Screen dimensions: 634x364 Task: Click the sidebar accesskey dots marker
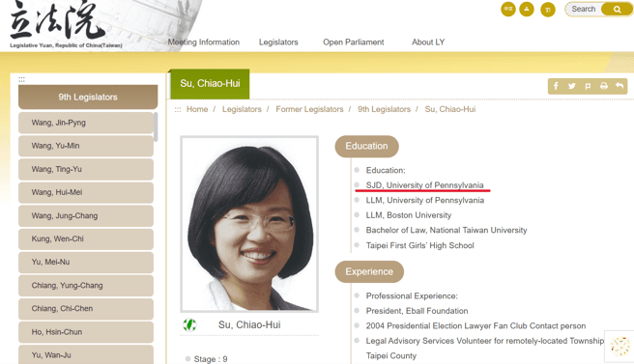(21, 79)
